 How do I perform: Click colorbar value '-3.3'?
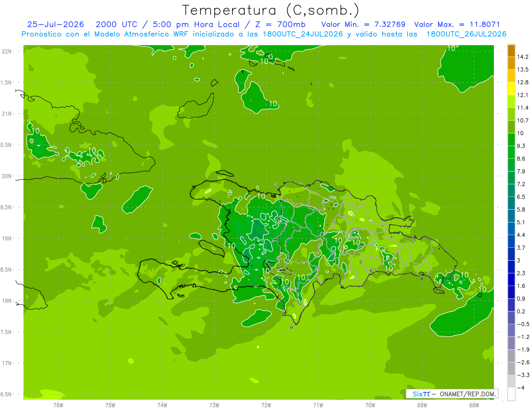(523, 375)
